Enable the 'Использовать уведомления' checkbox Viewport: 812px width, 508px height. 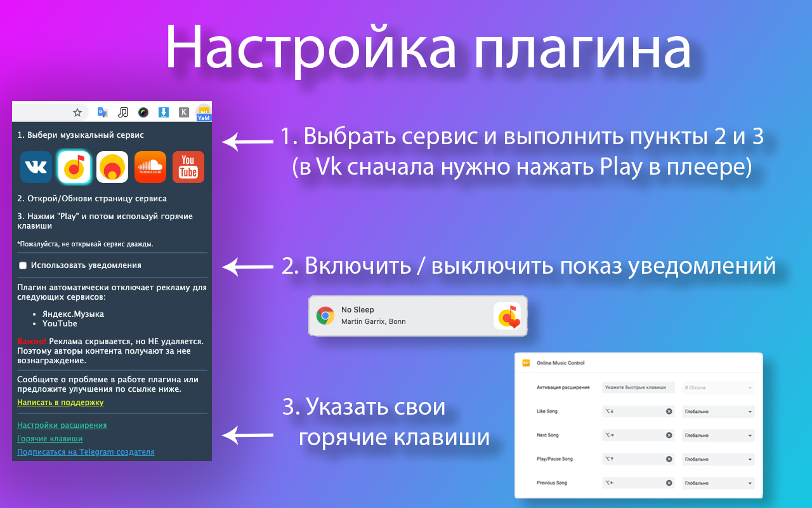click(23, 265)
